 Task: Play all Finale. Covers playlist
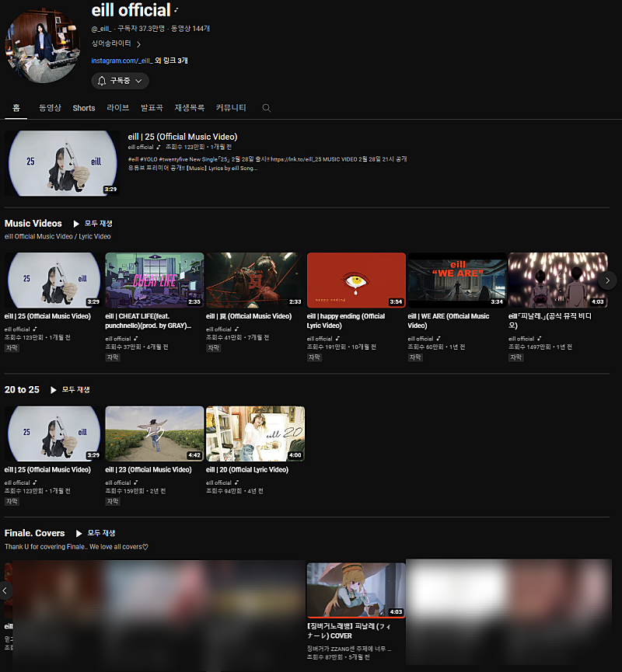[96, 533]
